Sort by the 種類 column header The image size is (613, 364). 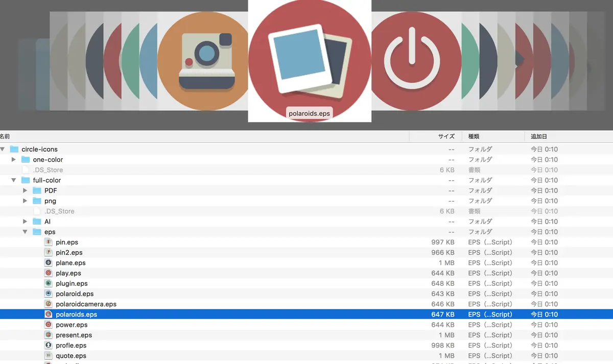click(x=493, y=136)
